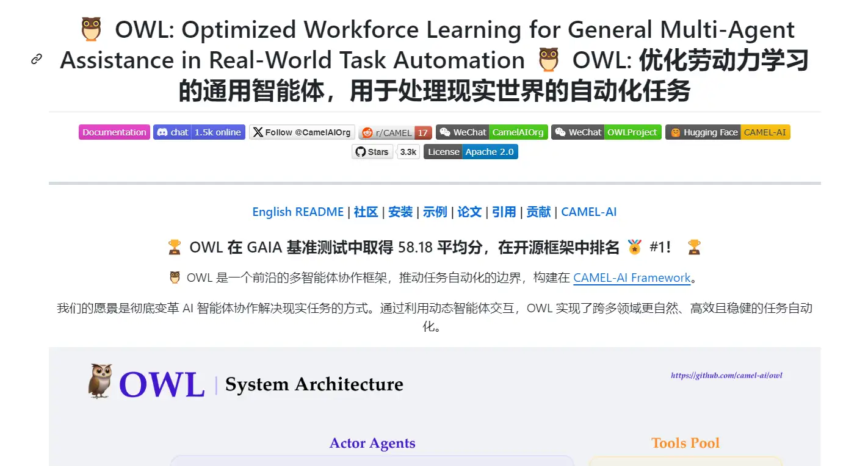Click the Follow @CamelAIOrg X badge
The image size is (868, 466).
302,132
